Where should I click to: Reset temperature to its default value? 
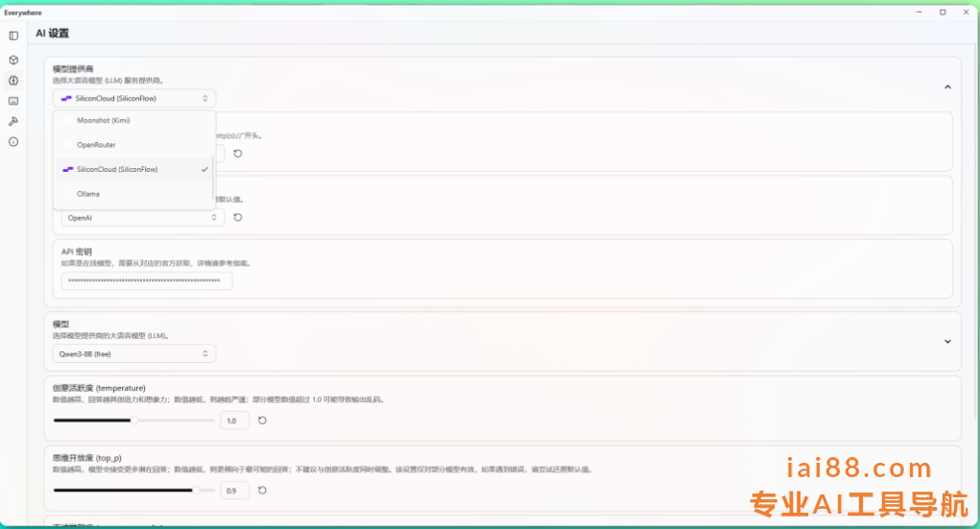pyautogui.click(x=262, y=421)
